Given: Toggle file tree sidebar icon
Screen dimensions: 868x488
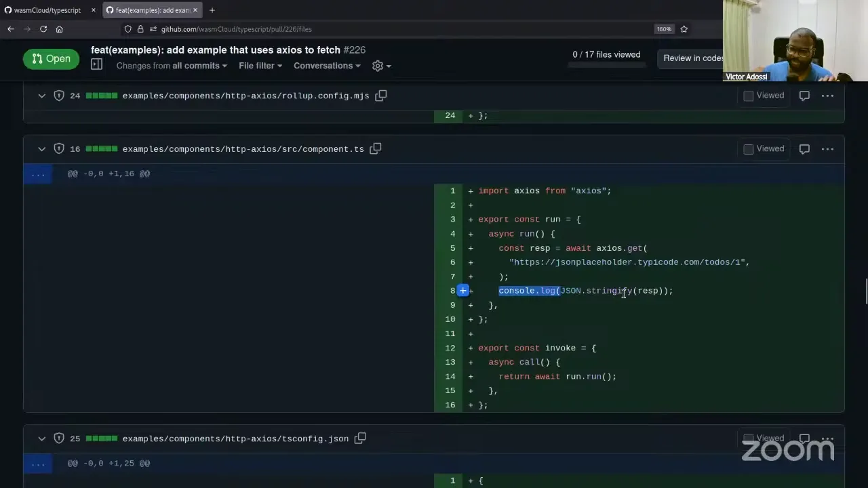Looking at the screenshot, I should tap(96, 64).
